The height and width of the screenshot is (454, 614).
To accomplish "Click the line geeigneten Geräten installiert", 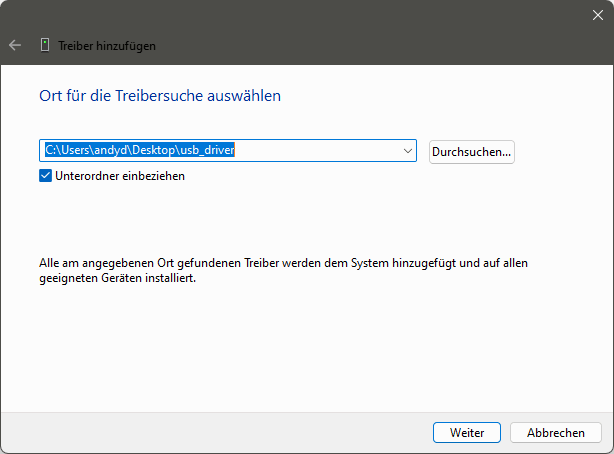I will (x=117, y=279).
